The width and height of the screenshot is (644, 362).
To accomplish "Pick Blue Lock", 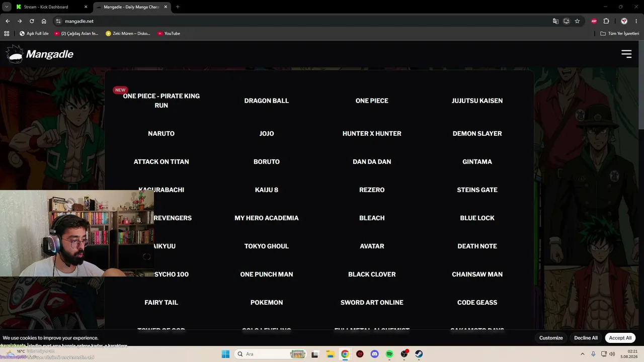I will 477,218.
